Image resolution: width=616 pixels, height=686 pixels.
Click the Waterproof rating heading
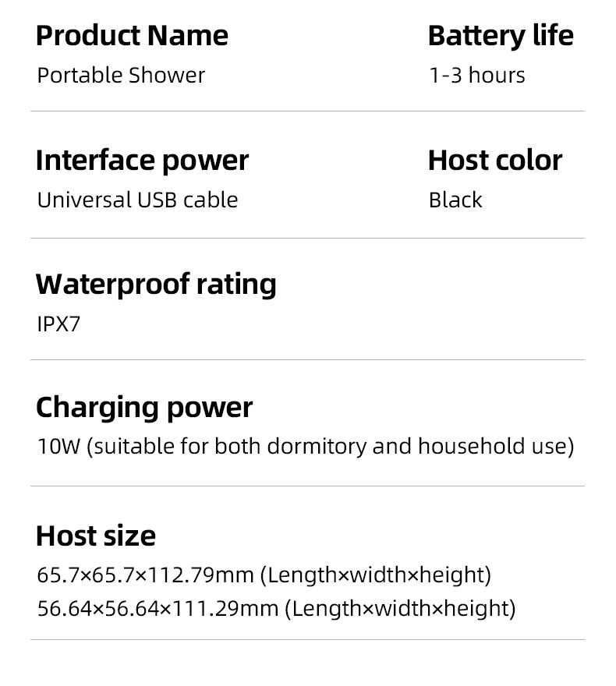156,284
